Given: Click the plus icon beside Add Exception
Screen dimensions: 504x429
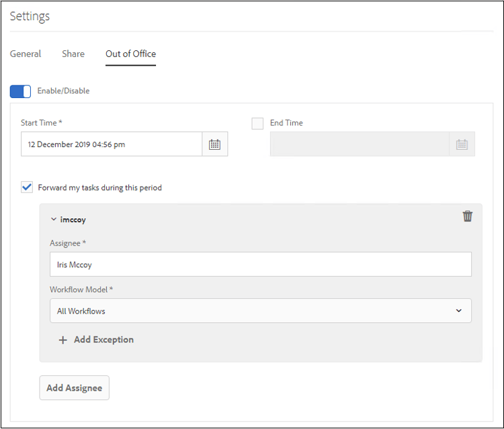Looking at the screenshot, I should (62, 340).
